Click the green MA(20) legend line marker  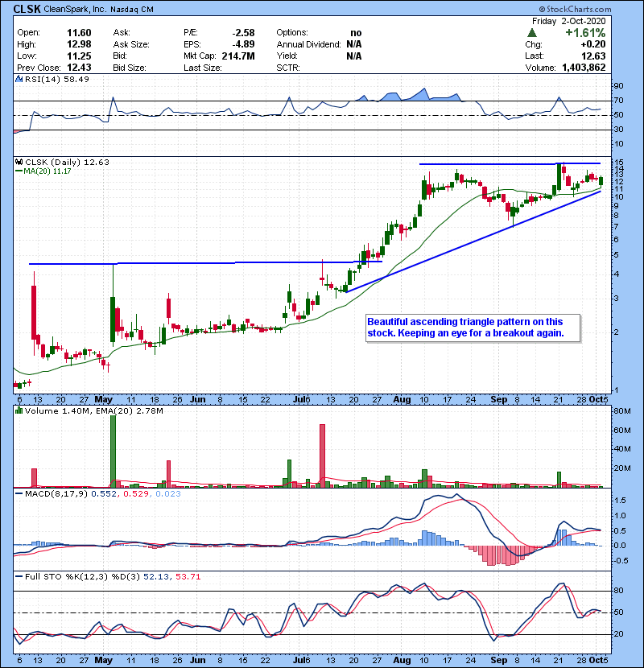tap(19, 171)
